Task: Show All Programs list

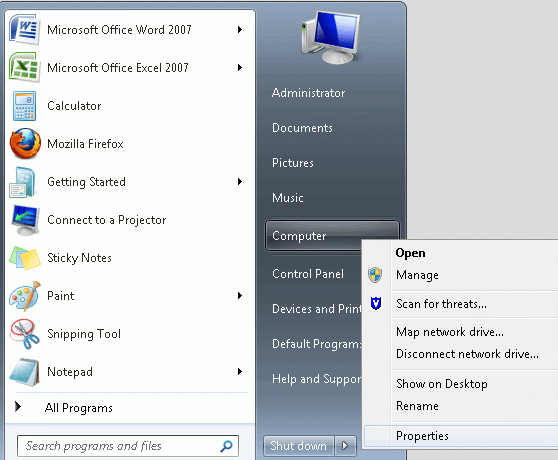Action: [x=79, y=408]
